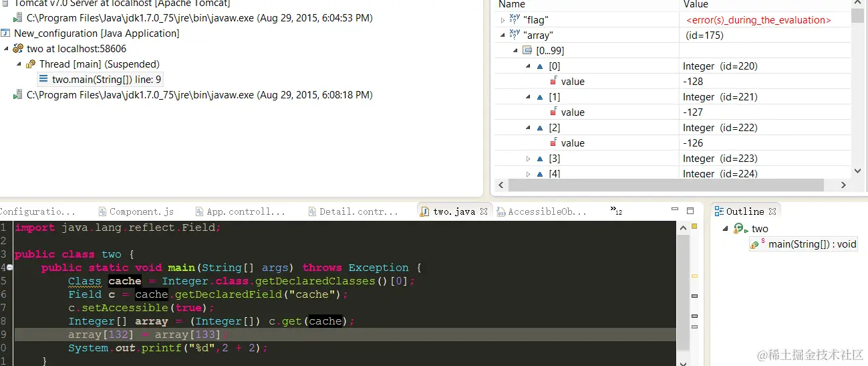The height and width of the screenshot is (366, 868).
Task: Click the suspended thread icon for Thread [main]
Action: [x=31, y=64]
